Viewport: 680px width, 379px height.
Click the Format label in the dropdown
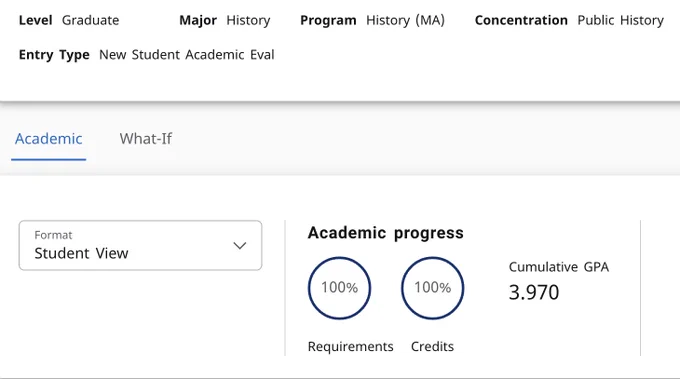[53, 235]
